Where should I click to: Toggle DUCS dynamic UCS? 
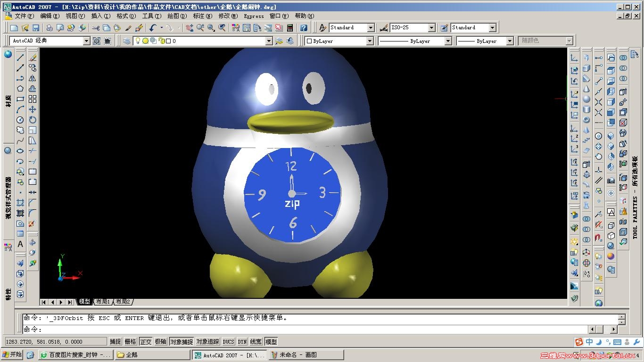pos(228,342)
